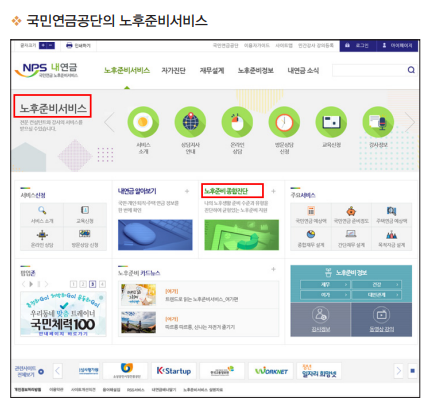Image resolution: width=433 pixels, height=411 pixels.
Task: Open the 재무설계 menu
Action: [x=212, y=70]
